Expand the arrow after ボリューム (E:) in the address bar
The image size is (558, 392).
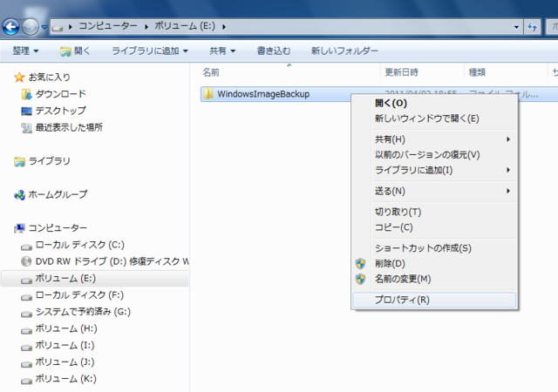224,27
